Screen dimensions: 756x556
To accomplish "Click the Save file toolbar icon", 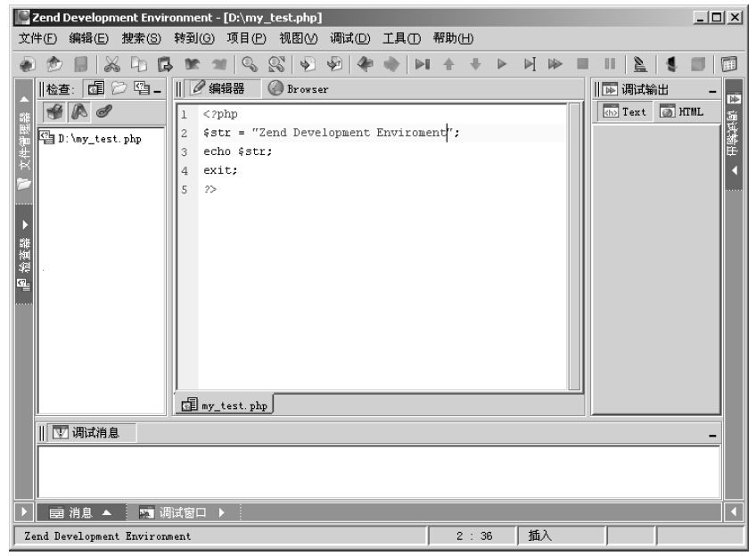I will click(x=80, y=64).
